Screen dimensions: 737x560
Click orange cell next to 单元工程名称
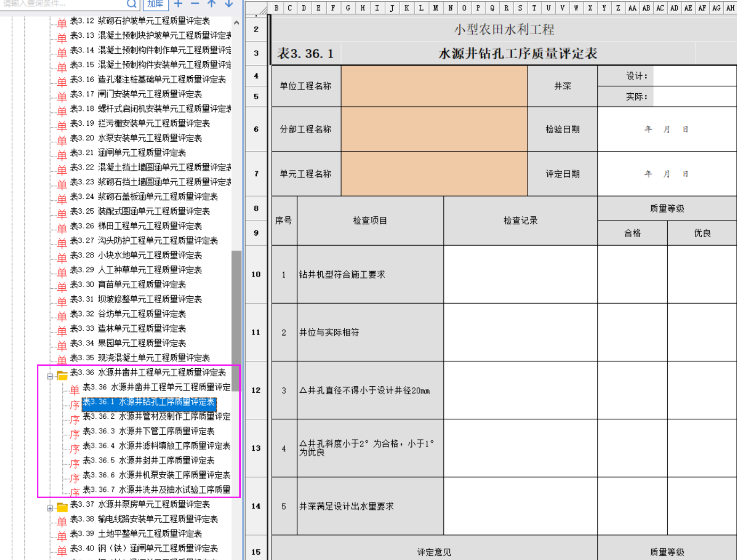[x=434, y=174]
